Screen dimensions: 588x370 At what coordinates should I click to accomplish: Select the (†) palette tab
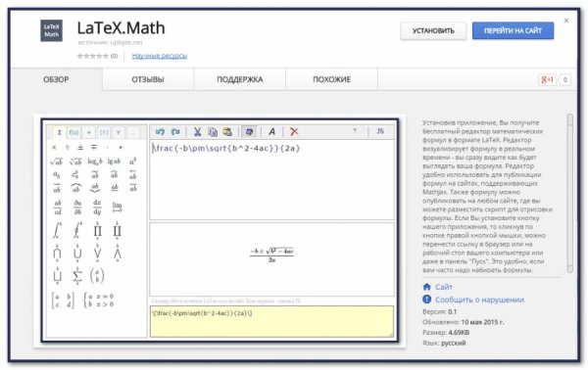point(104,132)
